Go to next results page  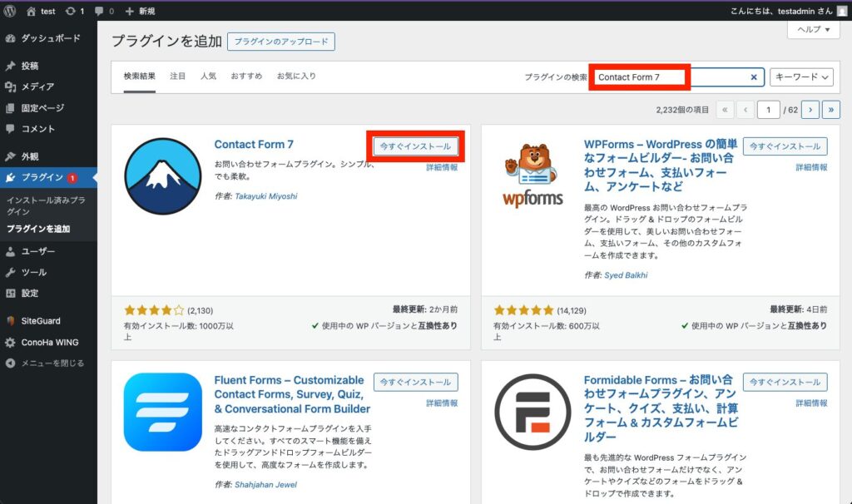coord(810,110)
